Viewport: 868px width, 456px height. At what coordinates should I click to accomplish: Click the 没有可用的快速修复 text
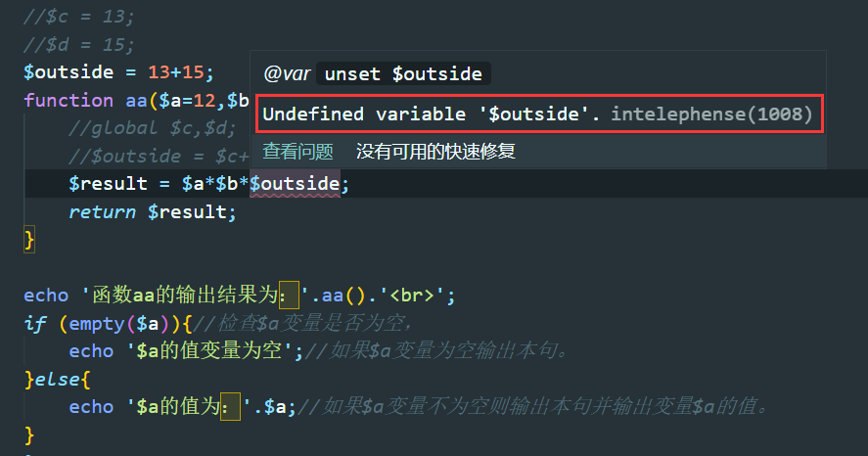click(435, 151)
